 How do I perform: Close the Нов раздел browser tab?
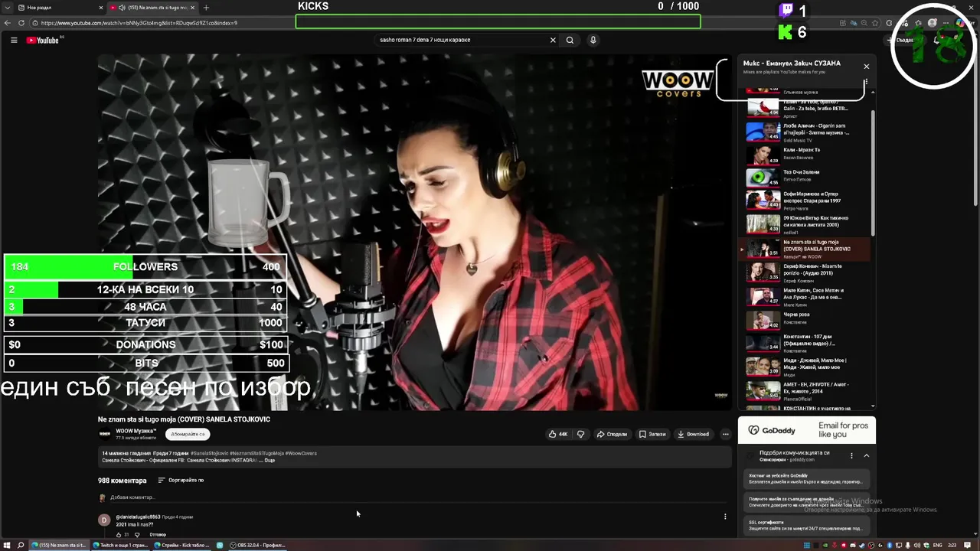pyautogui.click(x=100, y=8)
